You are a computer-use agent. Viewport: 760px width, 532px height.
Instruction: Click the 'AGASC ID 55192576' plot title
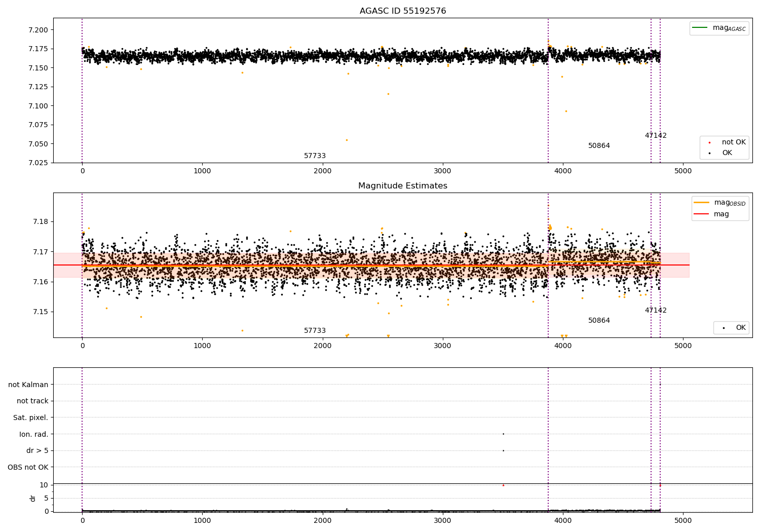coord(403,11)
